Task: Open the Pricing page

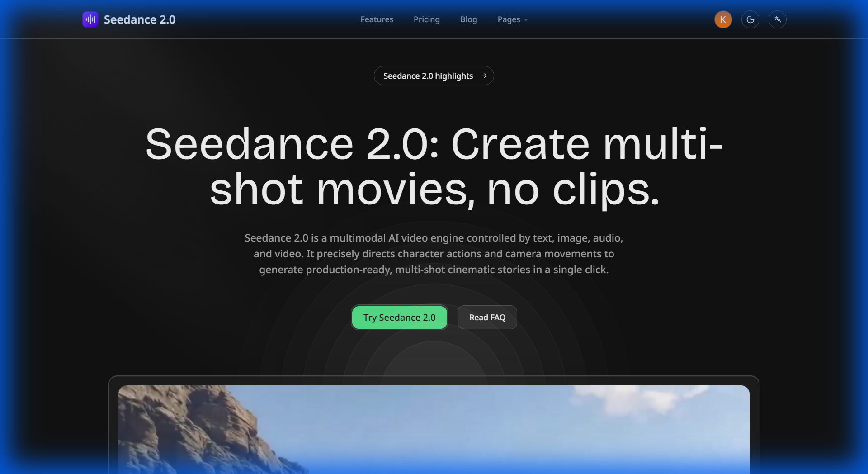Action: click(x=426, y=19)
